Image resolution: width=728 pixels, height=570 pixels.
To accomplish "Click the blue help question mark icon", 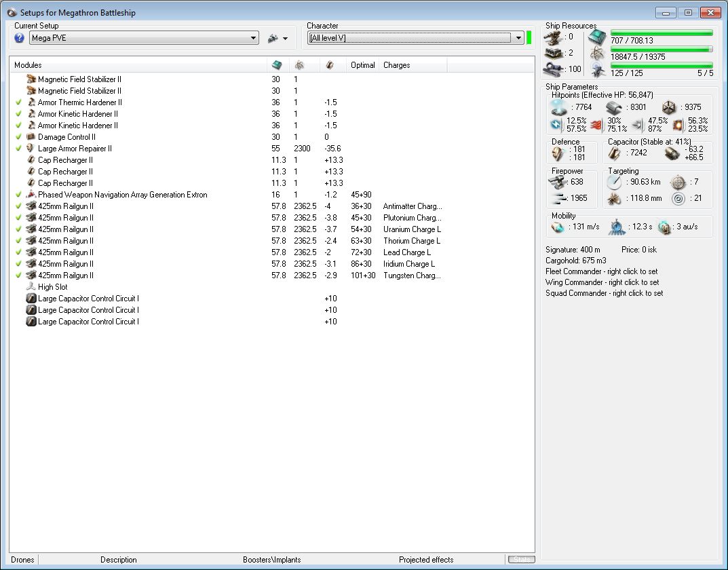I will click(19, 38).
